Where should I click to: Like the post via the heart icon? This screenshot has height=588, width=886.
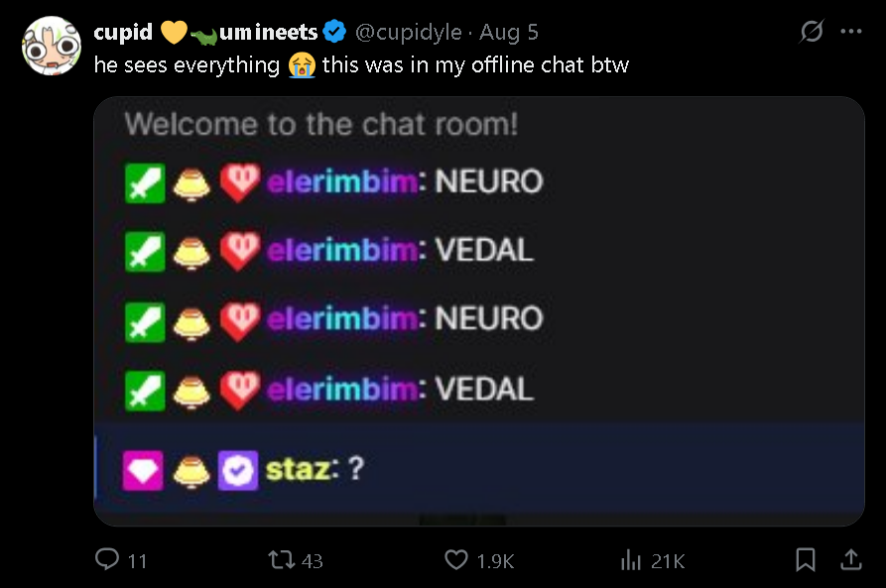tap(456, 560)
